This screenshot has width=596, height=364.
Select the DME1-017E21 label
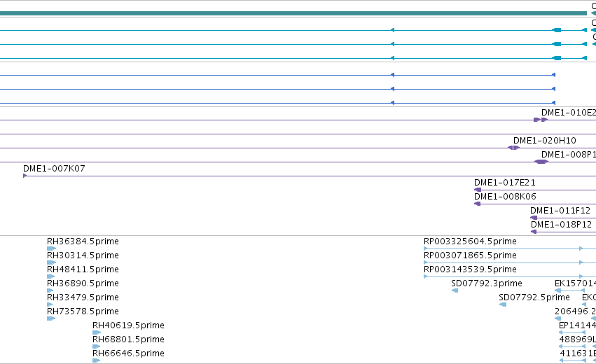[x=505, y=183]
